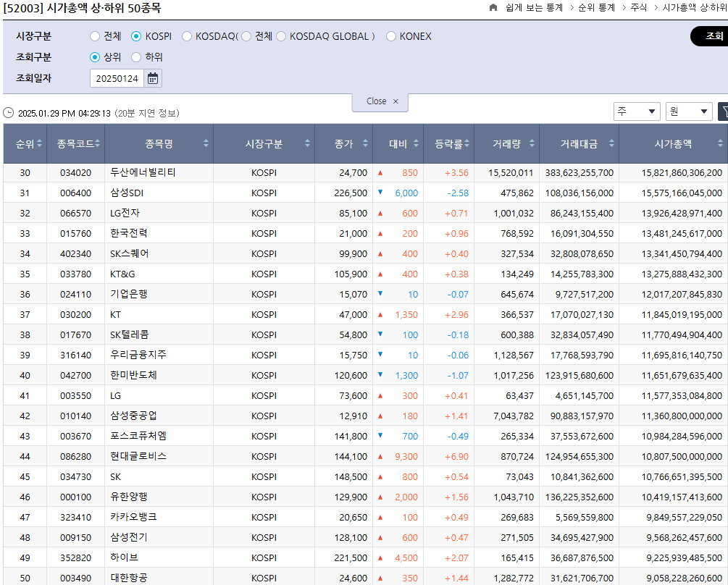Click 거래대금 value 383,623,255,700

tap(579, 172)
